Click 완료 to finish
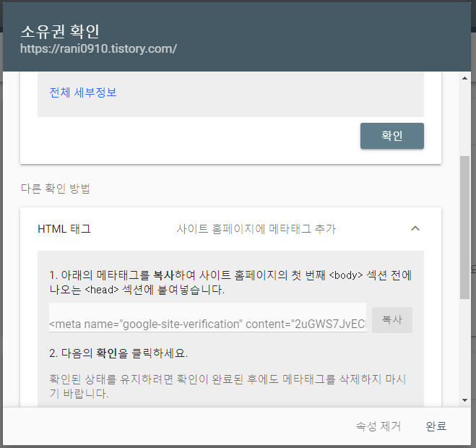 click(x=436, y=426)
